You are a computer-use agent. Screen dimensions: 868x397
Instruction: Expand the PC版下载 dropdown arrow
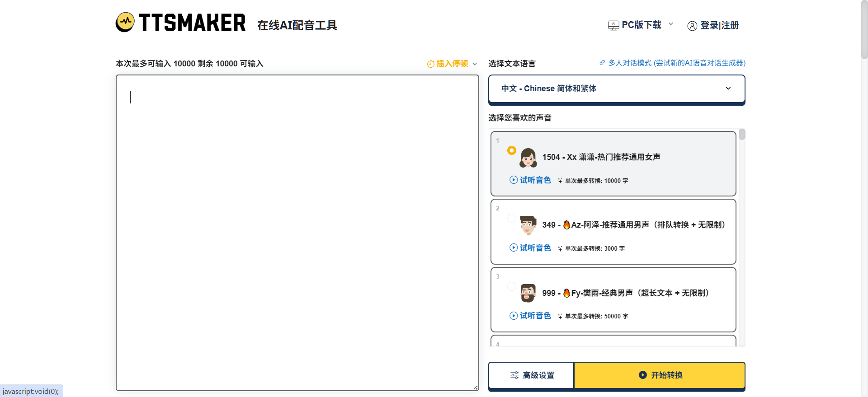click(671, 24)
